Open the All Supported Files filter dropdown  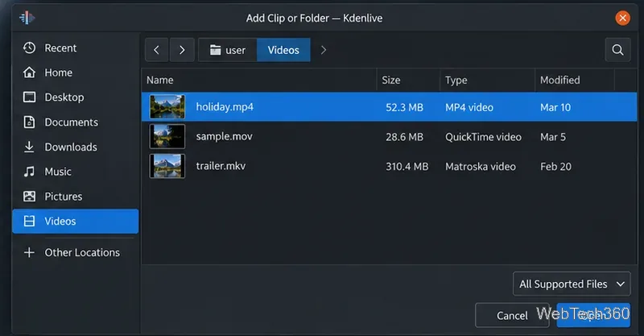pos(572,284)
